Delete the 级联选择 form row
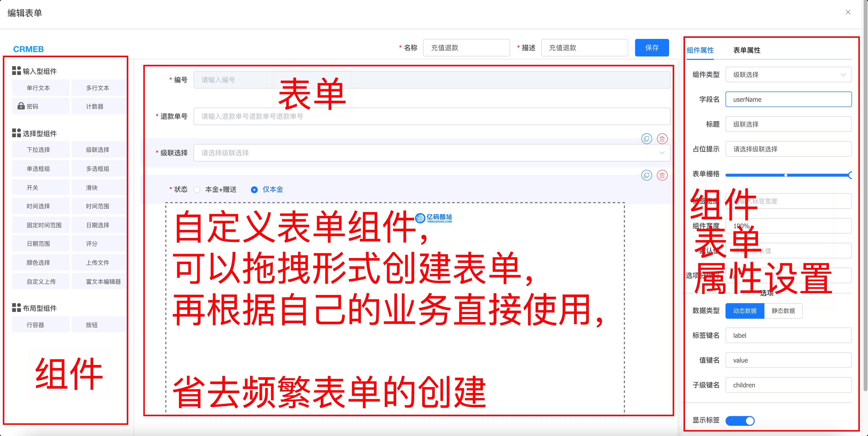This screenshot has height=436, width=868. 662,139
